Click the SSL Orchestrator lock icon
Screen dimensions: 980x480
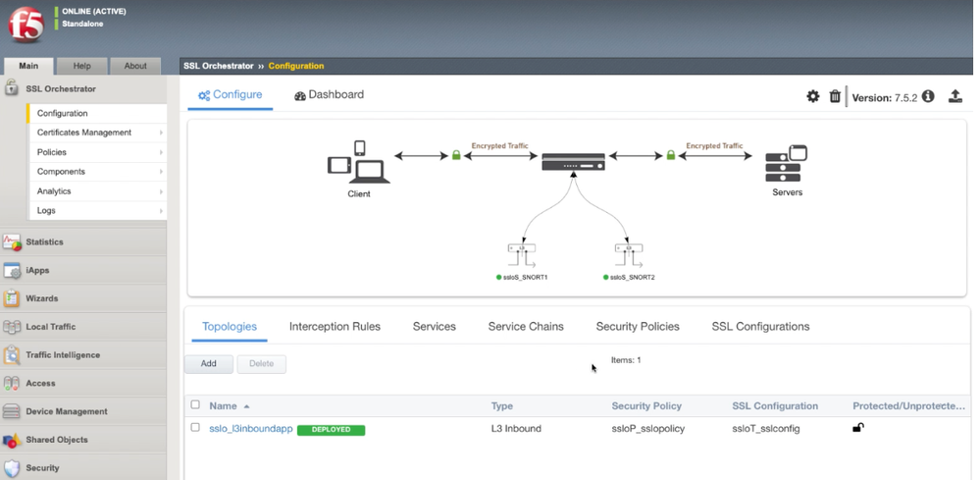11,88
